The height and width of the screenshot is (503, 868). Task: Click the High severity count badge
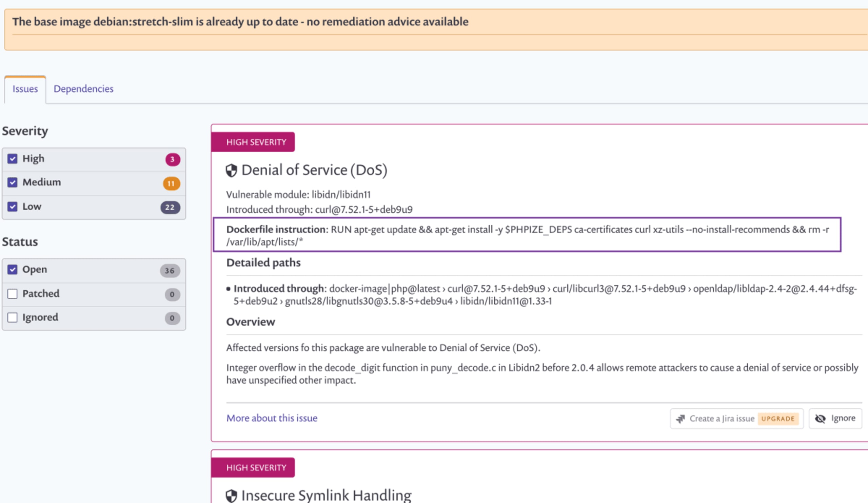click(172, 159)
